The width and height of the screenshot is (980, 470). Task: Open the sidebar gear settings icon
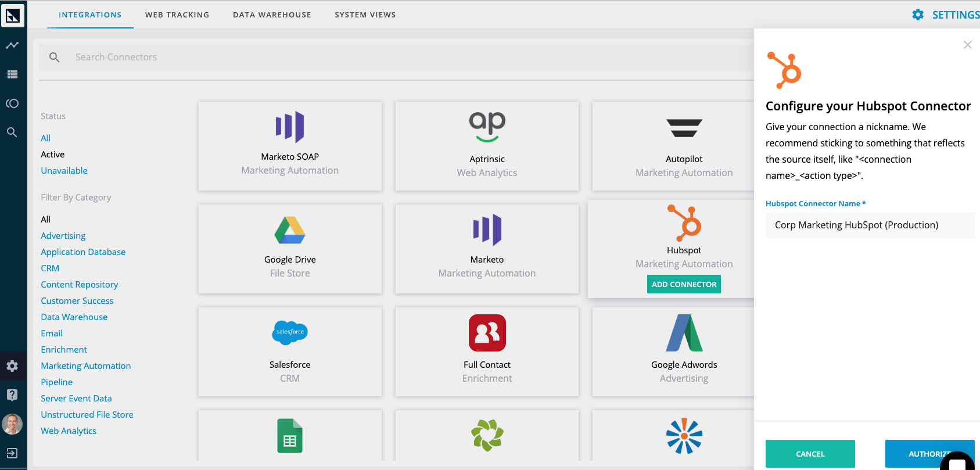[x=12, y=366]
